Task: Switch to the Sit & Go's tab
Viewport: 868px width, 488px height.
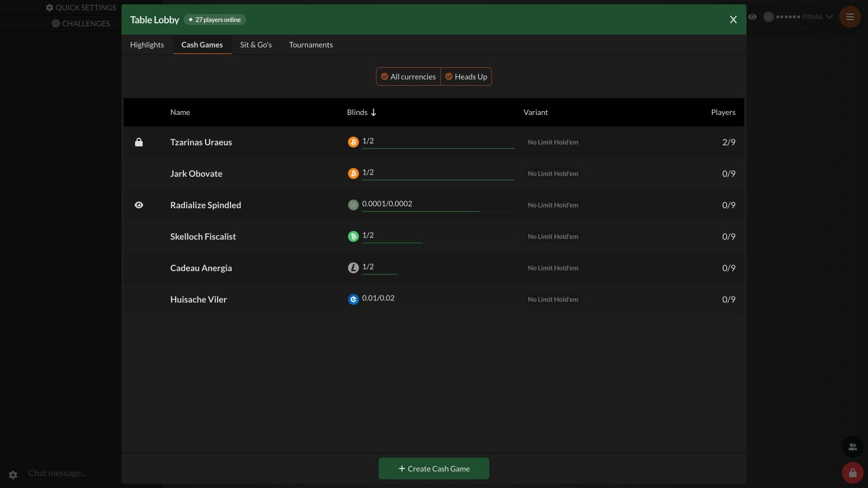Action: 256,44
